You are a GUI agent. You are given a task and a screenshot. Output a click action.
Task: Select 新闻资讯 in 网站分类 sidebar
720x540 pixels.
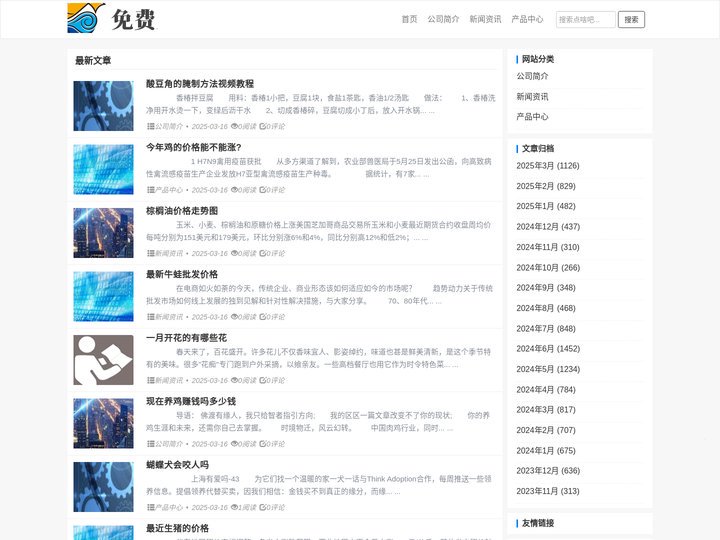tap(532, 96)
